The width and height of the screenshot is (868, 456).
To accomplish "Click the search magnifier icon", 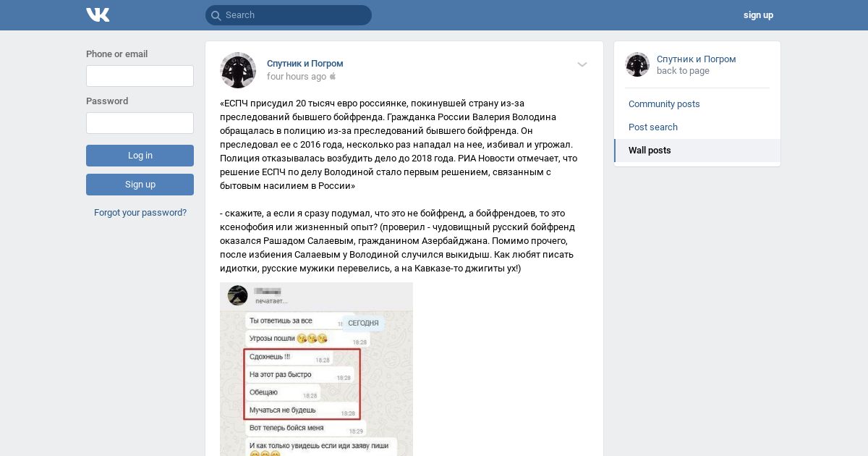I will click(216, 15).
